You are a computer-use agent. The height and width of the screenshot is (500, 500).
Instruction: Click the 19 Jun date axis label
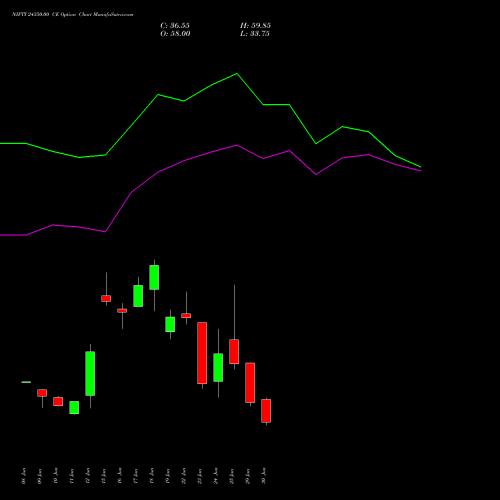(x=168, y=476)
